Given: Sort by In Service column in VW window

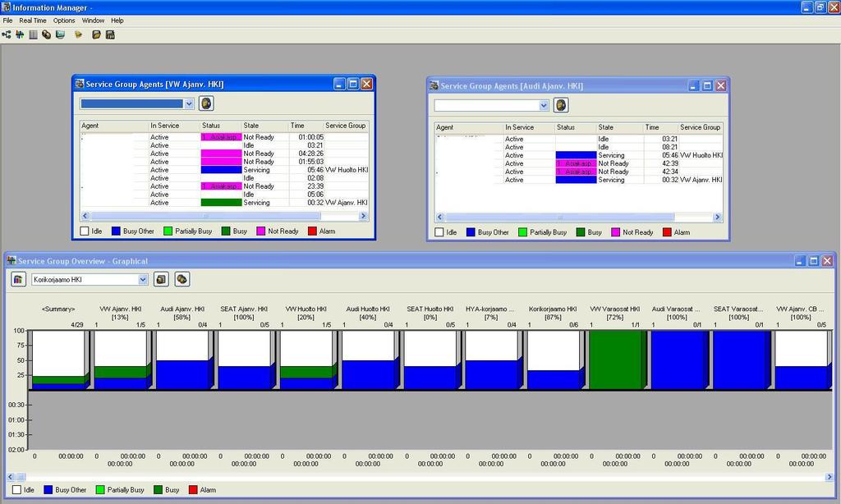Looking at the screenshot, I should pos(174,126).
